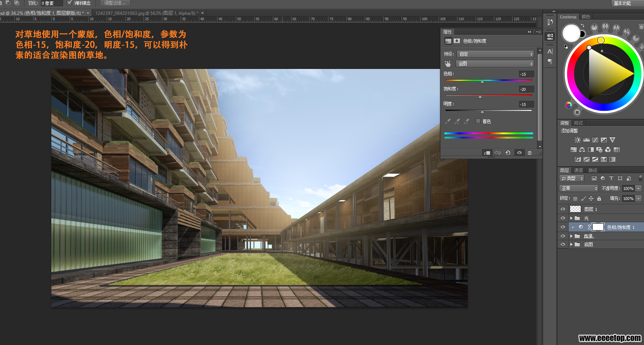This screenshot has width=644, height=345.
Task: Hide the 配景 group layer
Action: (x=563, y=236)
